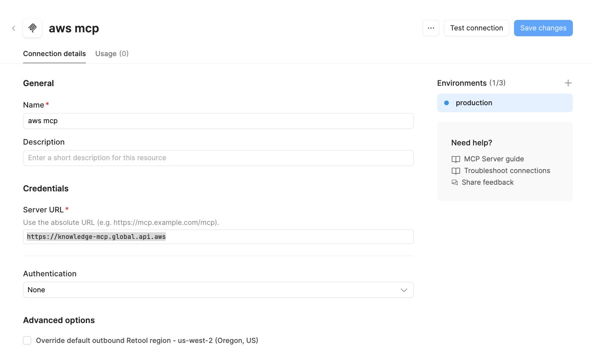This screenshot has width=592, height=364.
Task: Click the Authentication dropdown chevron arrow
Action: point(404,290)
